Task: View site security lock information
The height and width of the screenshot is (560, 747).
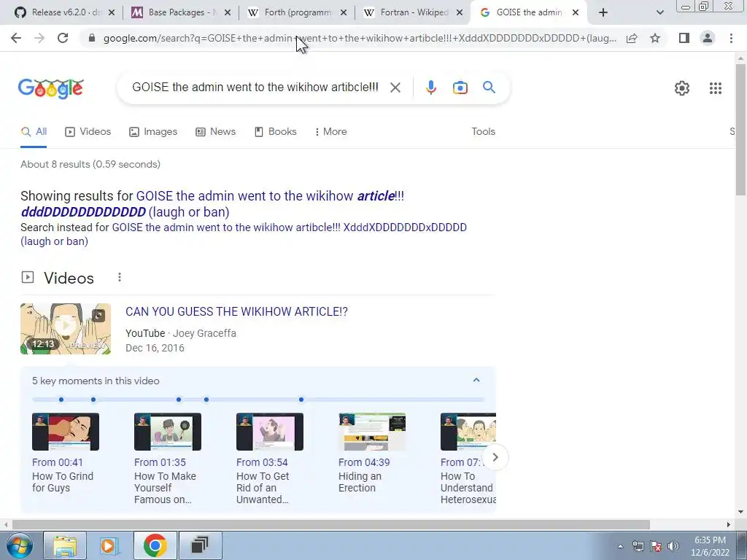Action: pyautogui.click(x=92, y=38)
